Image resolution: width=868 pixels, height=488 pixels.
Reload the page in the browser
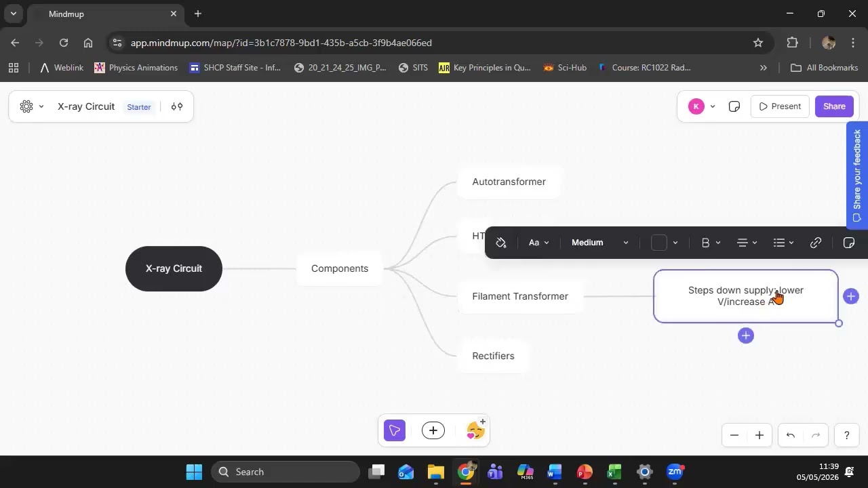pyautogui.click(x=64, y=43)
